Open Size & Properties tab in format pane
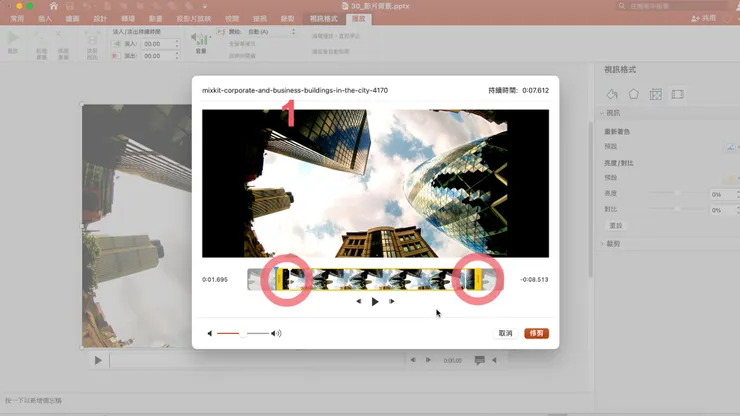 [x=656, y=94]
